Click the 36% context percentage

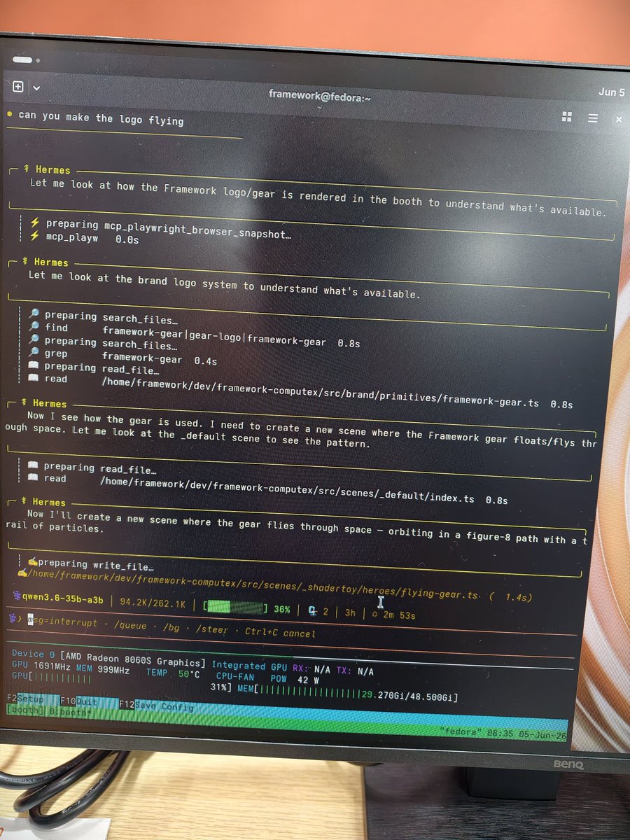pos(281,610)
